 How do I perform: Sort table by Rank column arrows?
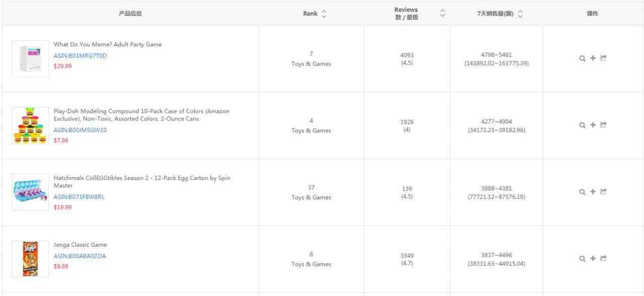click(324, 14)
